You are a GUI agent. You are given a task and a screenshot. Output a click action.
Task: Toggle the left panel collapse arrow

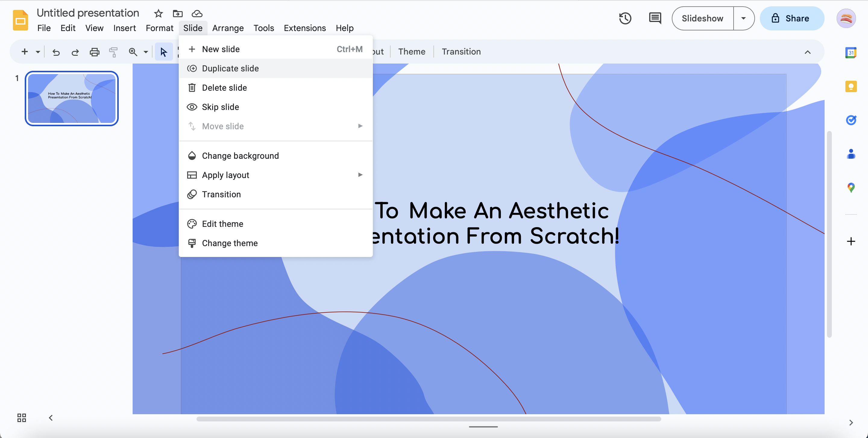tap(50, 417)
